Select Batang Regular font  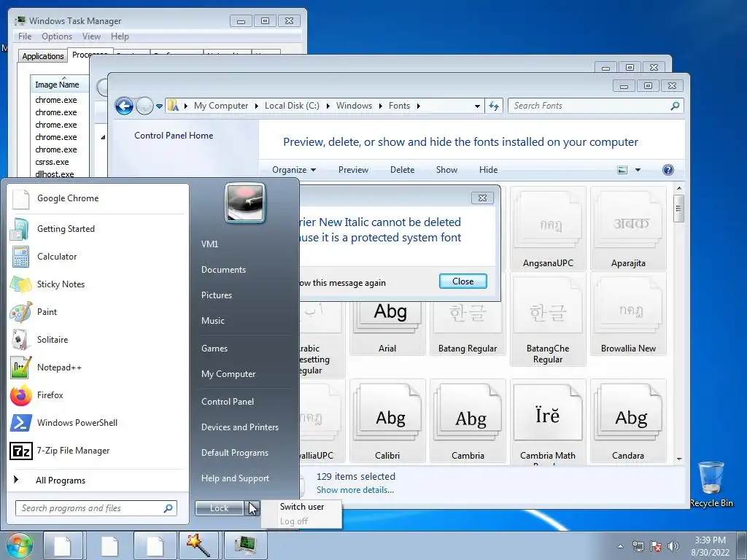coord(468,329)
